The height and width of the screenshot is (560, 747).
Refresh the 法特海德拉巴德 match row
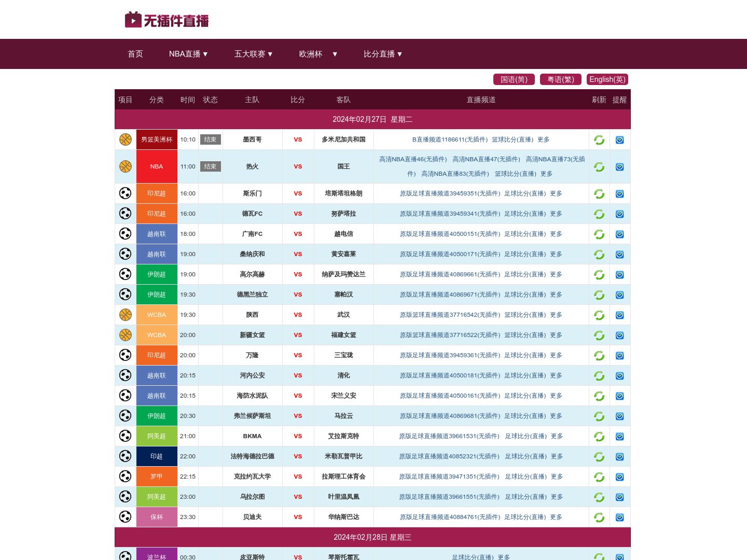(599, 457)
